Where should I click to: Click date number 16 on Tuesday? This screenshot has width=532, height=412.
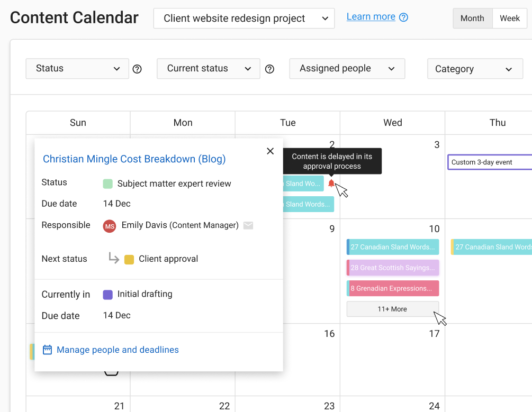tap(329, 334)
